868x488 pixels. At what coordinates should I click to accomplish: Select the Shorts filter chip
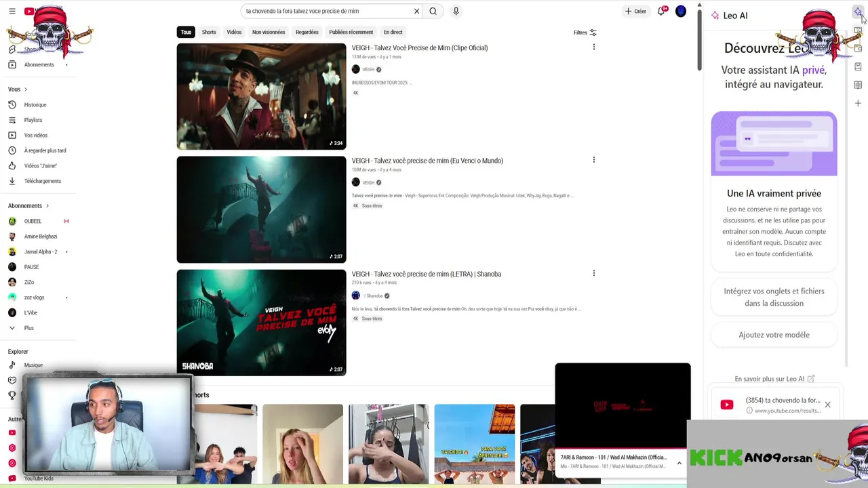[209, 32]
